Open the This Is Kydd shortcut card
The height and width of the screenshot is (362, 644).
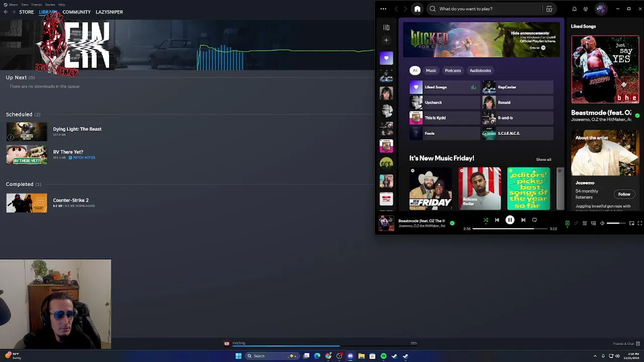tap(444, 118)
